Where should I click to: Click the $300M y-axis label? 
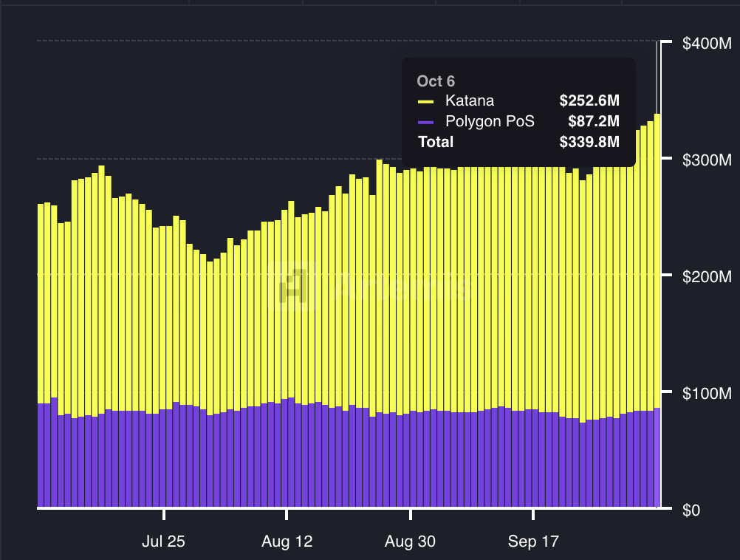pyautogui.click(x=707, y=160)
